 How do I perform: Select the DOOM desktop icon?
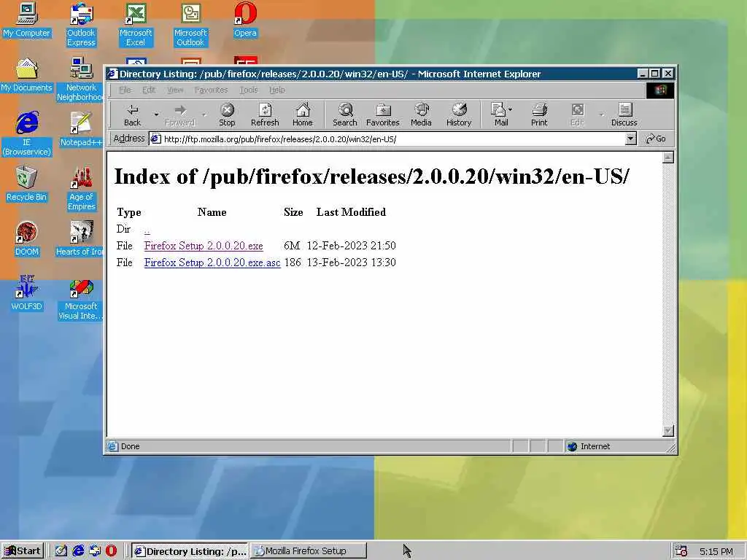pos(27,239)
